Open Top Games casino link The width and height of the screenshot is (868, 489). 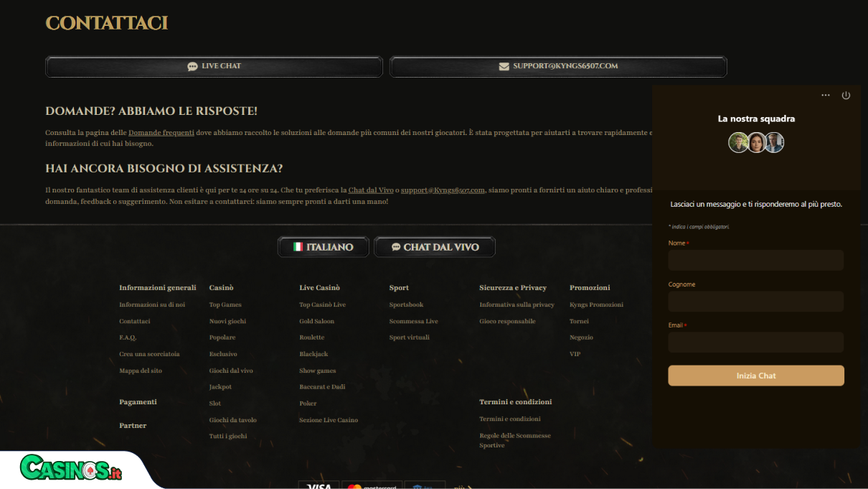[225, 304]
